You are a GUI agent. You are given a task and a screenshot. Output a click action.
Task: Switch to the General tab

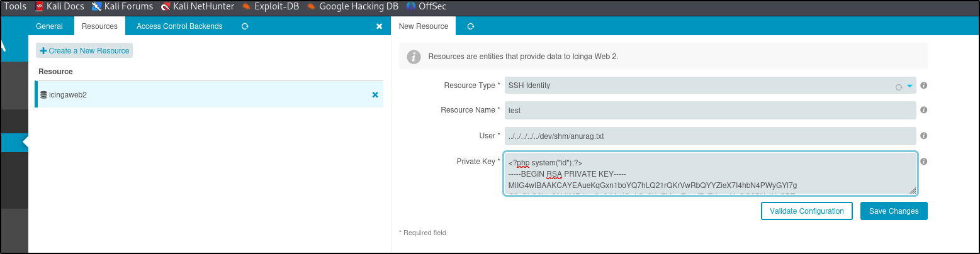coord(49,26)
